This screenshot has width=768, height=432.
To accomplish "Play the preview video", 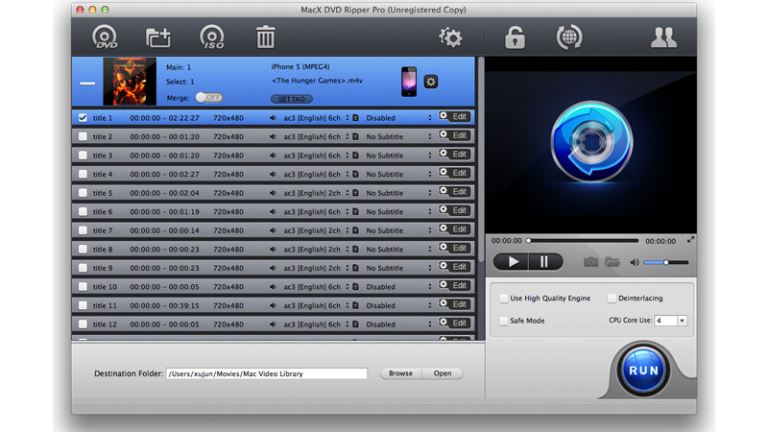I will click(511, 262).
